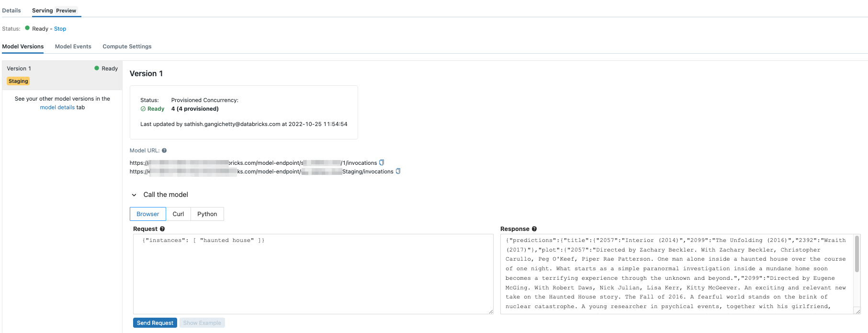Copy the Staging invocations URL
This screenshot has height=333, width=868.
tap(398, 171)
